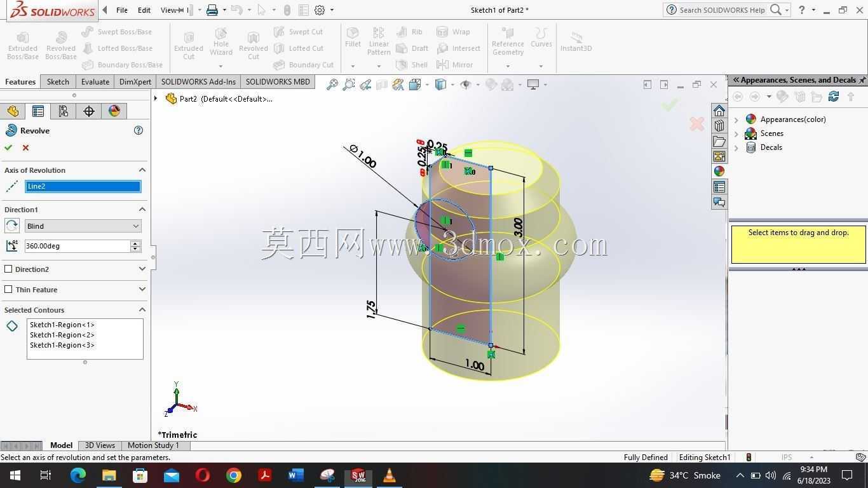
Task: Open Chrome from the taskbar
Action: click(234, 475)
